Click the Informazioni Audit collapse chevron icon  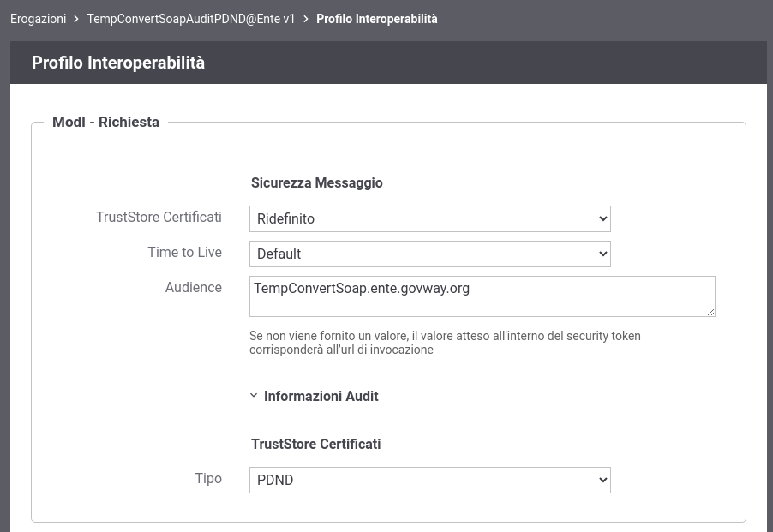click(254, 396)
